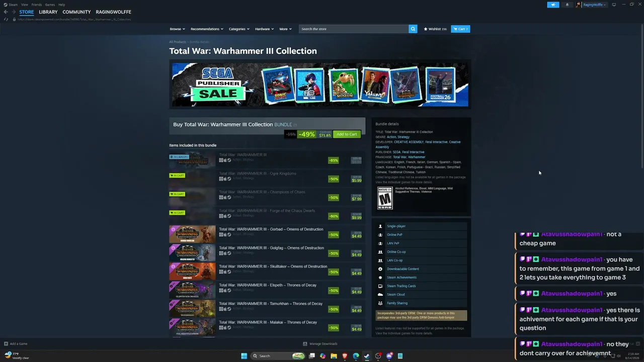Click the Total War franchise link
The image size is (644, 362).
coord(399,157)
